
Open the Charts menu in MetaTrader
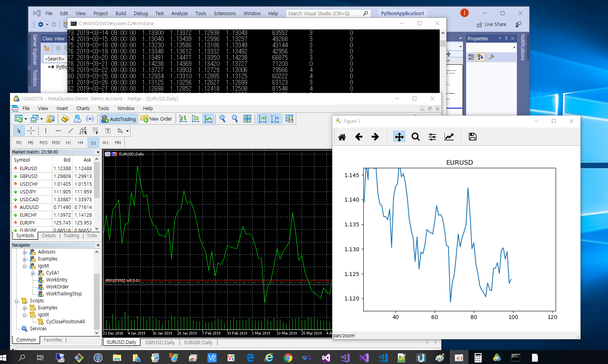[83, 109]
